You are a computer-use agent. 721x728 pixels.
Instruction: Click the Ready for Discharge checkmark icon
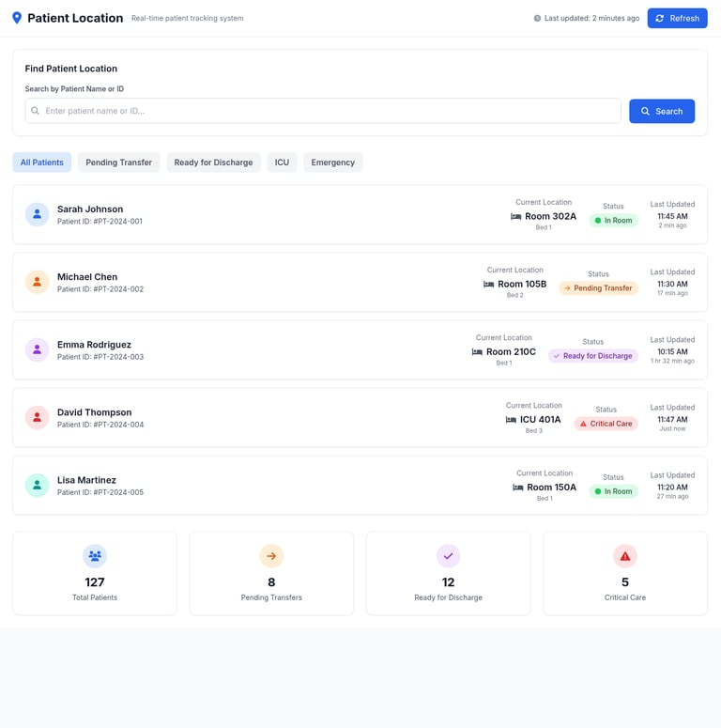(x=448, y=556)
